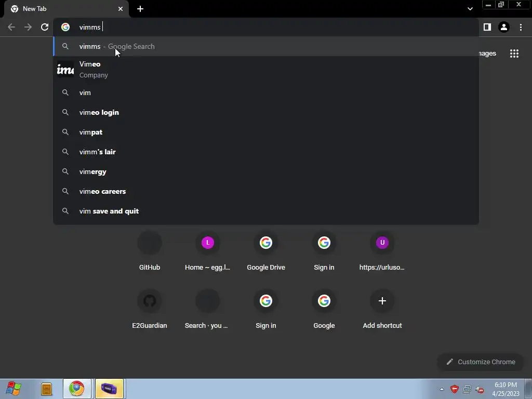The image size is (532, 399).
Task: Reload the page with the refresh icon
Action: [x=45, y=27]
